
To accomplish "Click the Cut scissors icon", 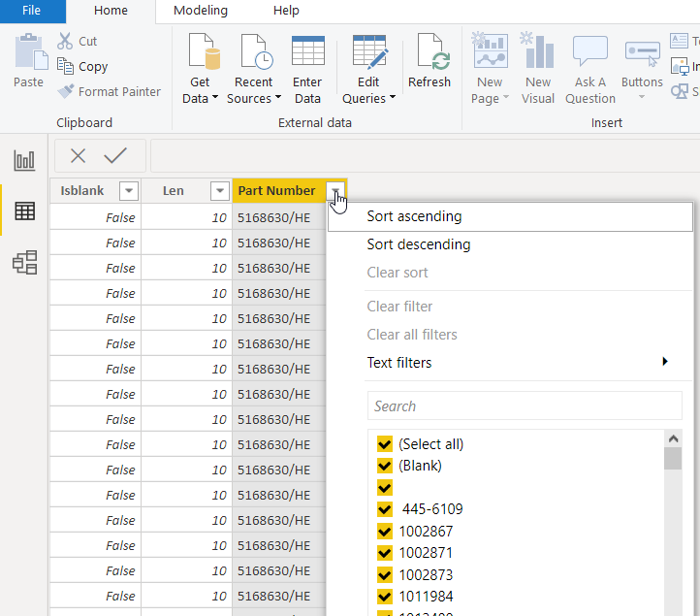I will coord(65,41).
